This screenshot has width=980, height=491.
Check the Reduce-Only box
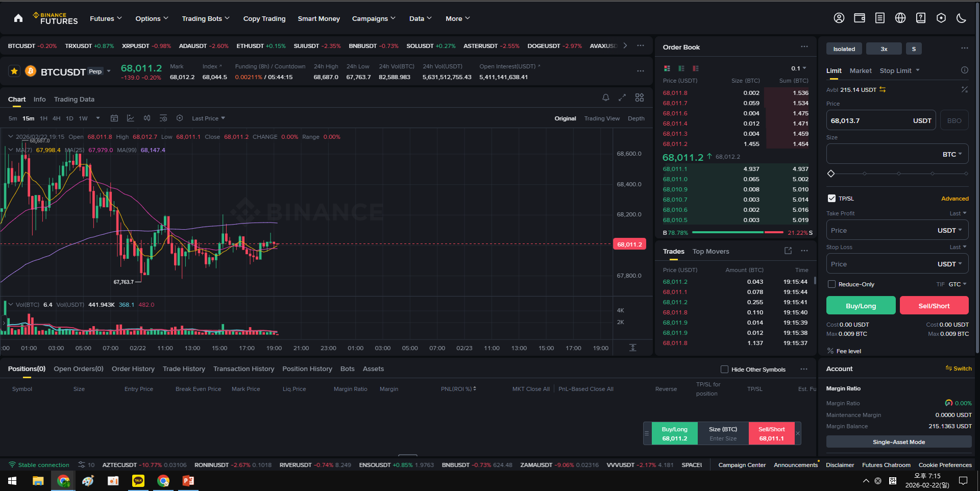click(832, 284)
